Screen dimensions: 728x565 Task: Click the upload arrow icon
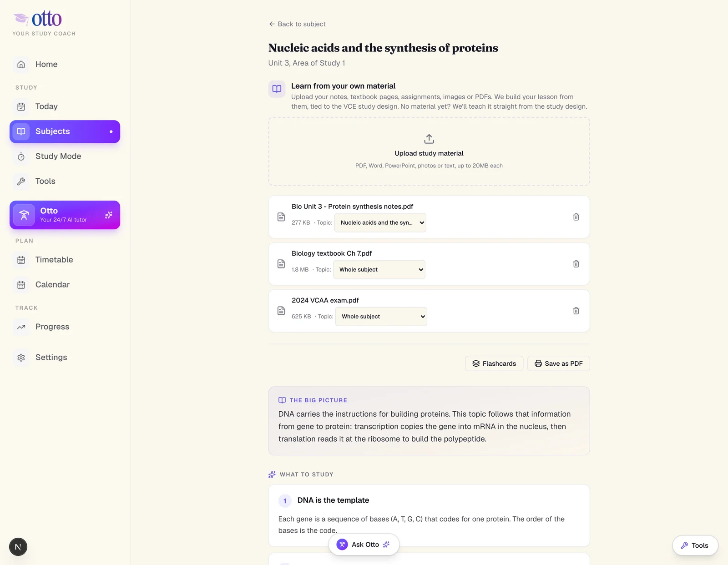(429, 139)
